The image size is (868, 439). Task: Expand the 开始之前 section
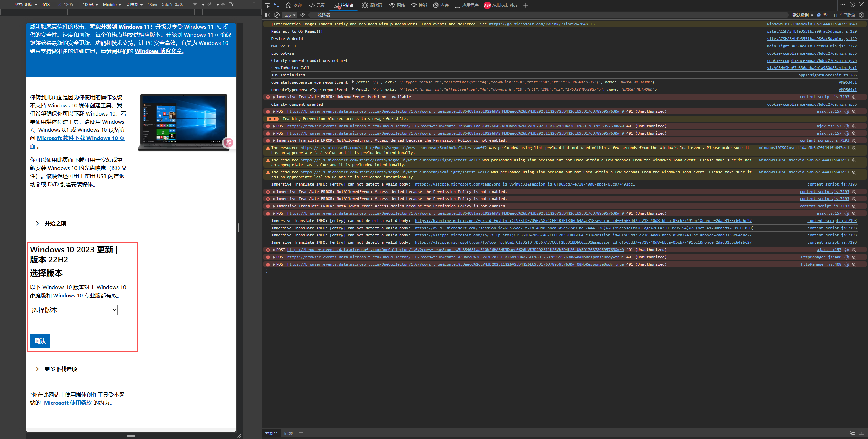coord(55,223)
